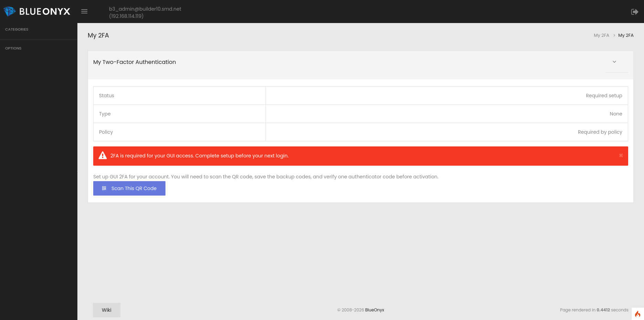Click the Required setup status value
644x320 pixels.
click(604, 96)
